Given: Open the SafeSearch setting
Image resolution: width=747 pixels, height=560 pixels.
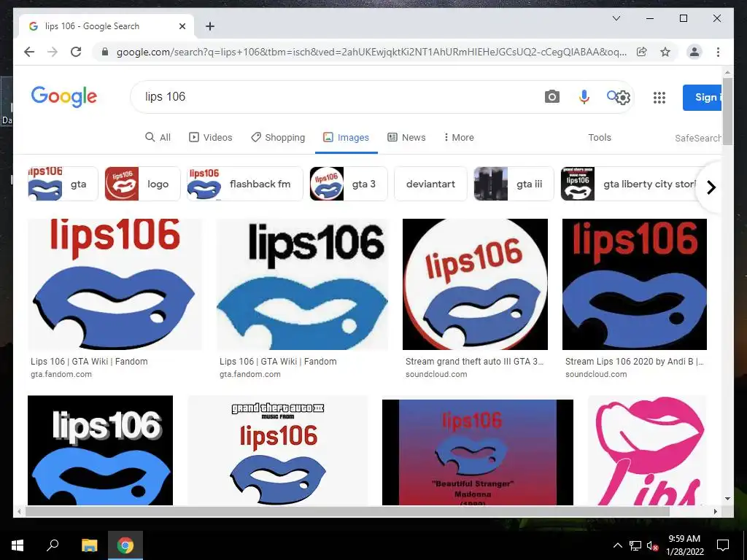Looking at the screenshot, I should click(x=698, y=138).
